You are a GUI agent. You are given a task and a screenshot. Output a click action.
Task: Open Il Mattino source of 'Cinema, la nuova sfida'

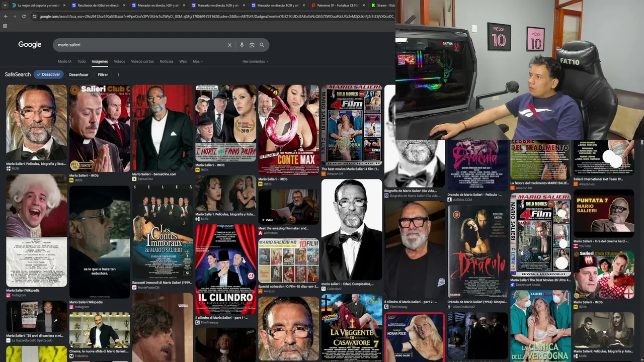78,356
